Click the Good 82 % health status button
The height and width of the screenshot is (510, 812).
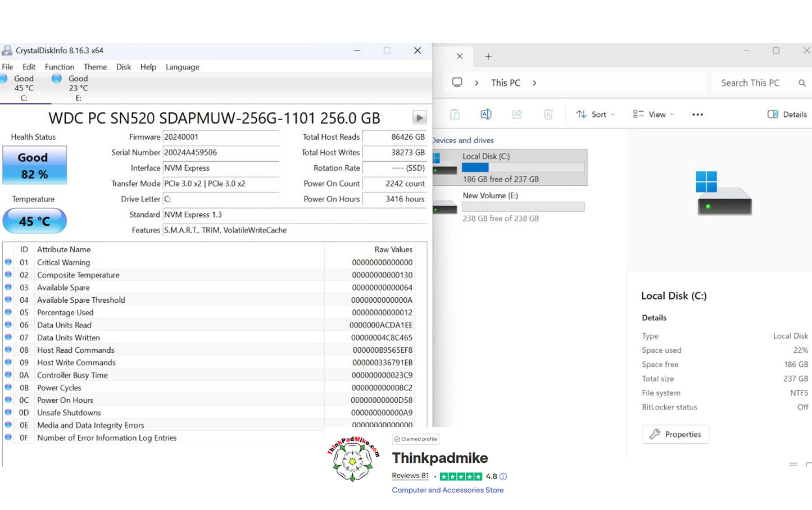(x=35, y=165)
